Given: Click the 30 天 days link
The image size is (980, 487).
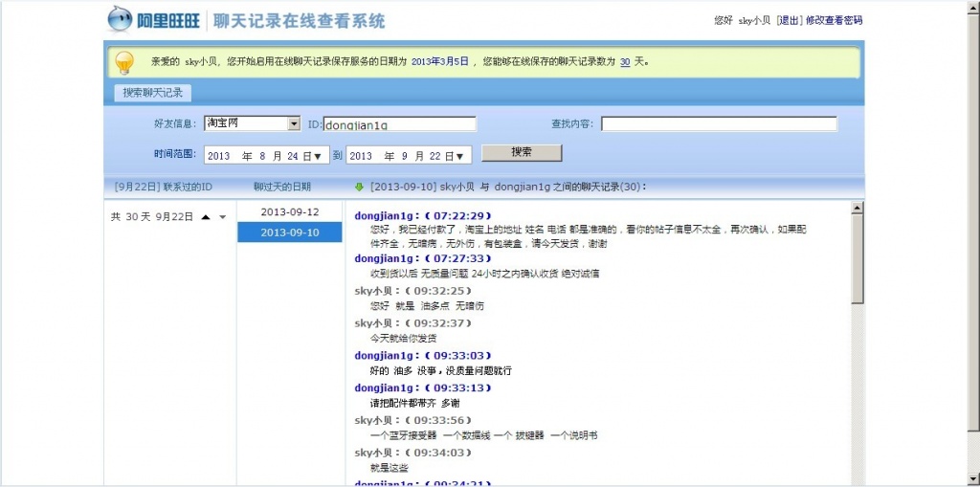Looking at the screenshot, I should [x=624, y=62].
